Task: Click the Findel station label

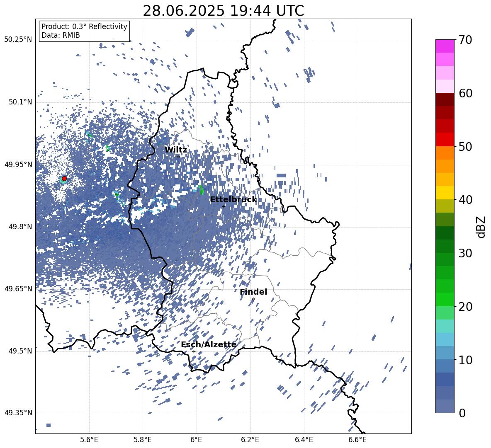Action: tap(253, 292)
